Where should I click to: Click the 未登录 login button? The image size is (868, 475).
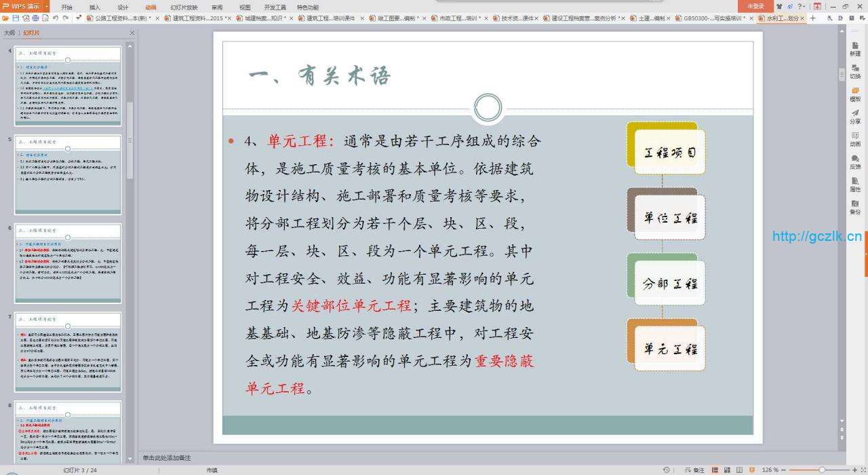point(755,6)
